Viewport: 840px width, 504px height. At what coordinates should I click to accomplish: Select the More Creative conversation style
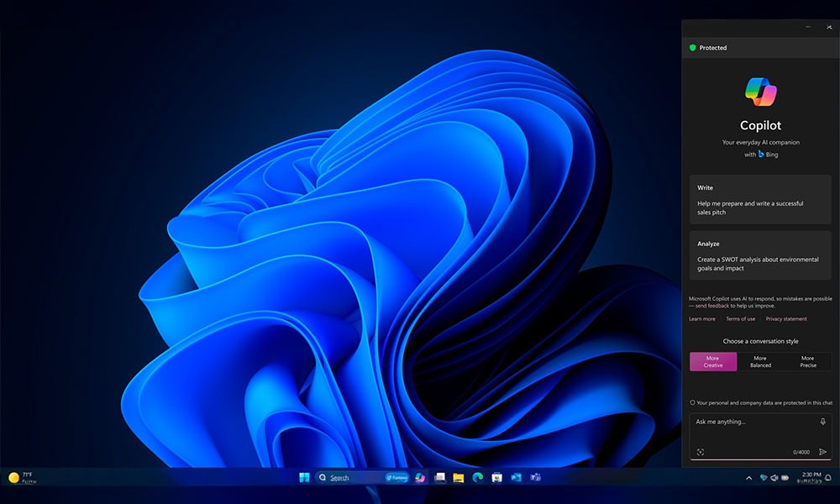coord(712,363)
